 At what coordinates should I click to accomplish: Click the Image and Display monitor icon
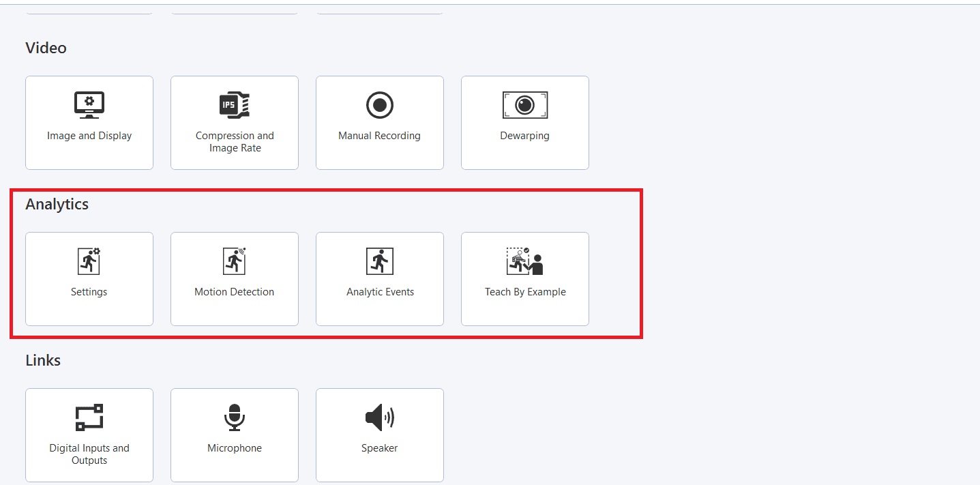[89, 105]
